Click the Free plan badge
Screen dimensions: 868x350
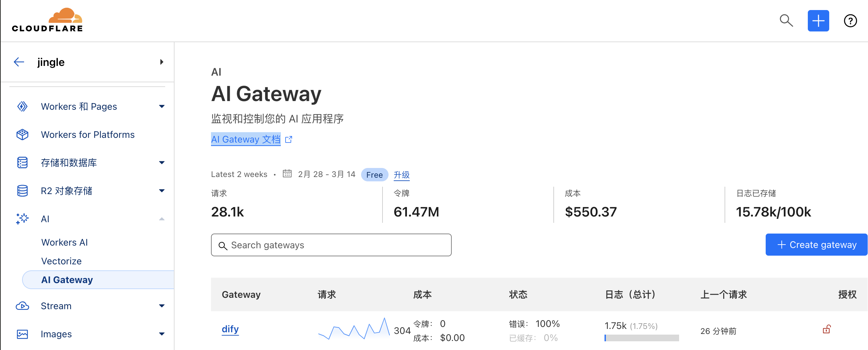tap(374, 175)
